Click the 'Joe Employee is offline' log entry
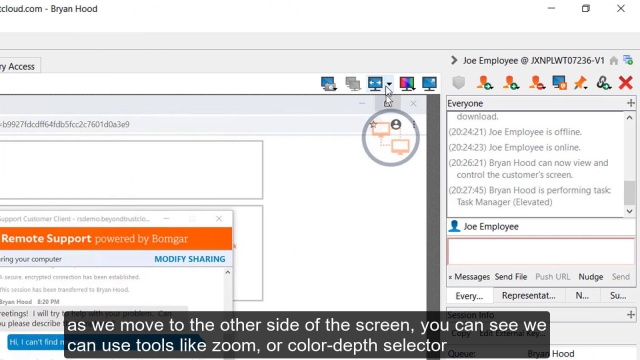This screenshot has width=640, height=360. tap(515, 132)
